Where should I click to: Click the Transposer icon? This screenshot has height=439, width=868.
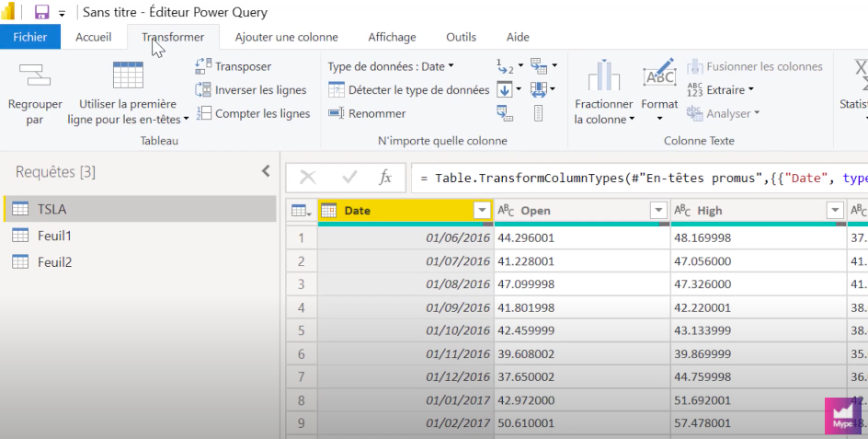coord(203,66)
